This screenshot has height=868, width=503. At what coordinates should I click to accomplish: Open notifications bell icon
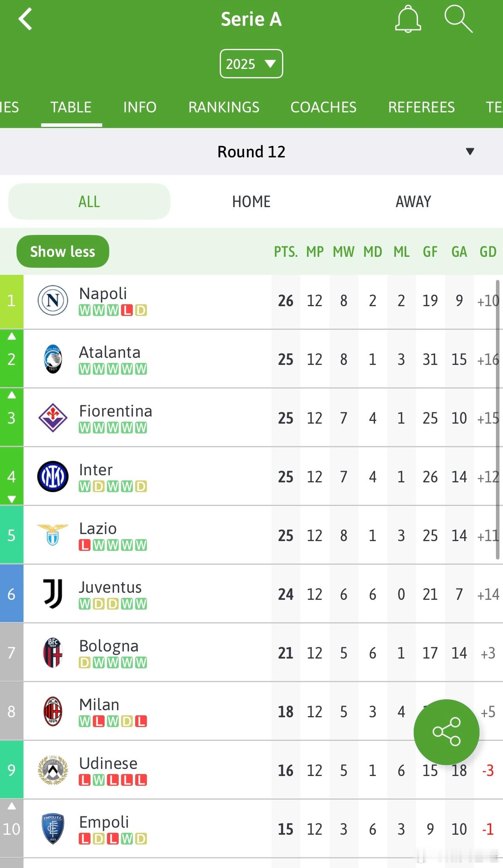tap(408, 19)
